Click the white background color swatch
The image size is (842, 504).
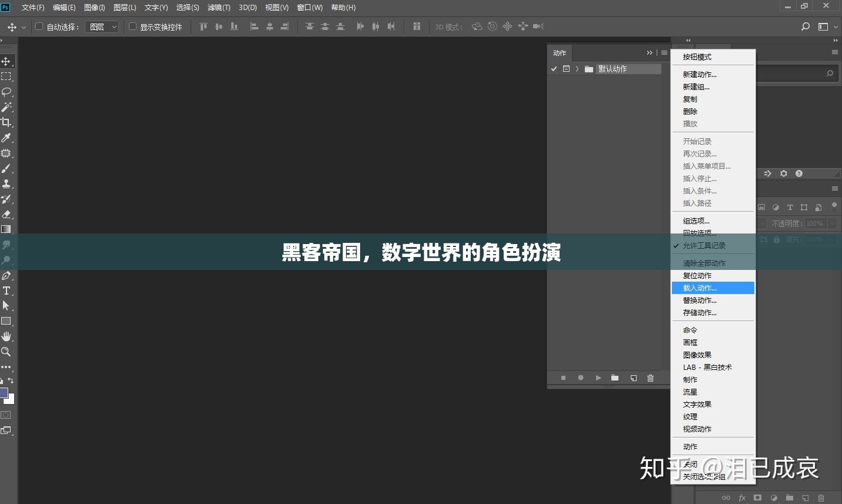click(11, 400)
